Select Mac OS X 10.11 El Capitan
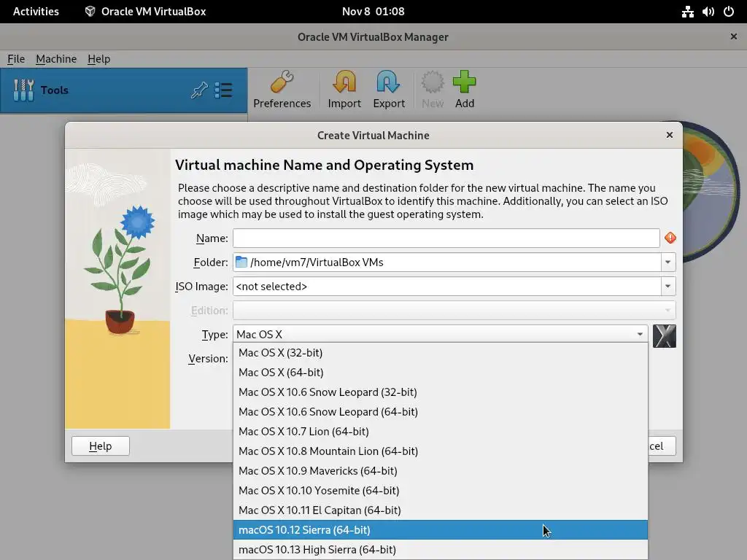 point(440,510)
